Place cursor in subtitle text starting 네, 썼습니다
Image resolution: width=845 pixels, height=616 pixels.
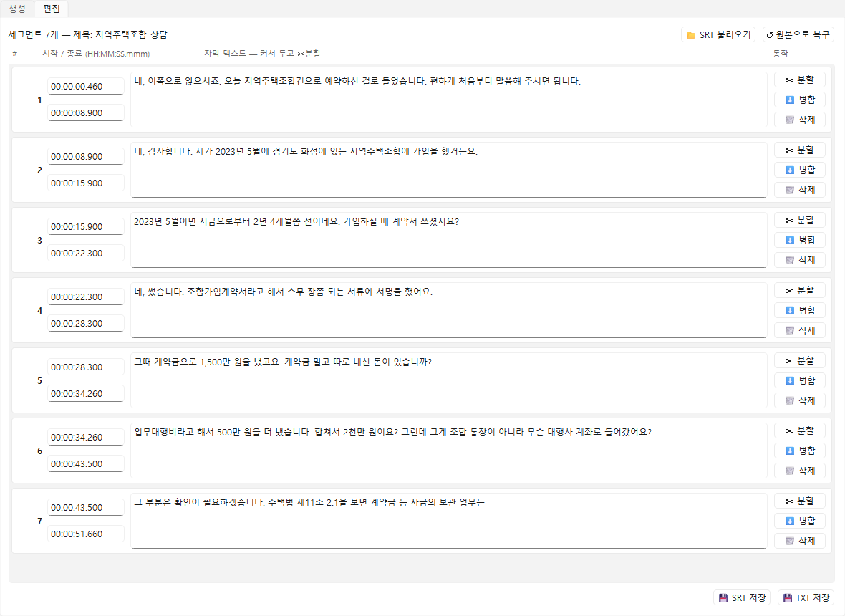click(x=448, y=310)
